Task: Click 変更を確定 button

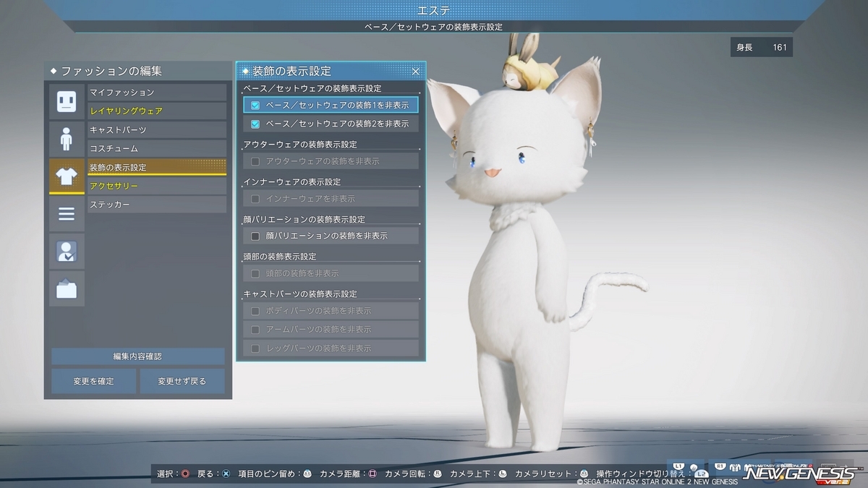Action: point(93,381)
